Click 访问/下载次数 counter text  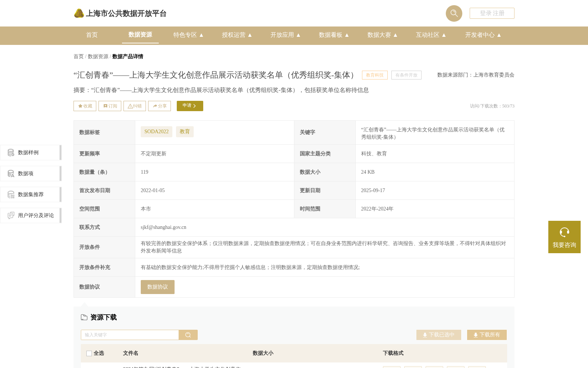492,106
